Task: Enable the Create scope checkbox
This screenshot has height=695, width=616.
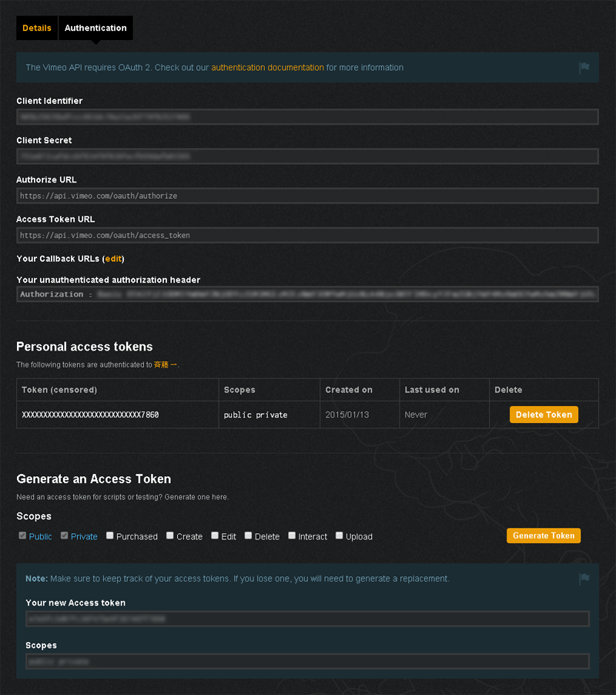Action: tap(170, 536)
